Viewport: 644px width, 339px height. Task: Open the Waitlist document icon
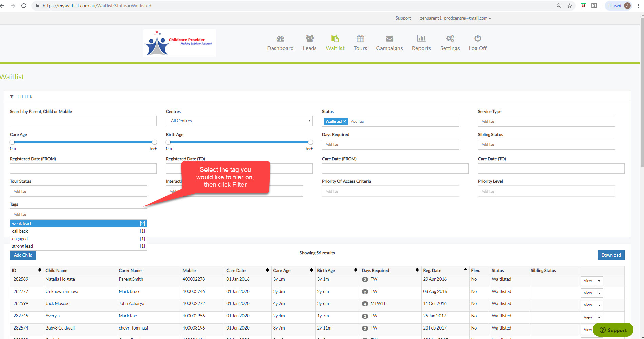tap(335, 38)
